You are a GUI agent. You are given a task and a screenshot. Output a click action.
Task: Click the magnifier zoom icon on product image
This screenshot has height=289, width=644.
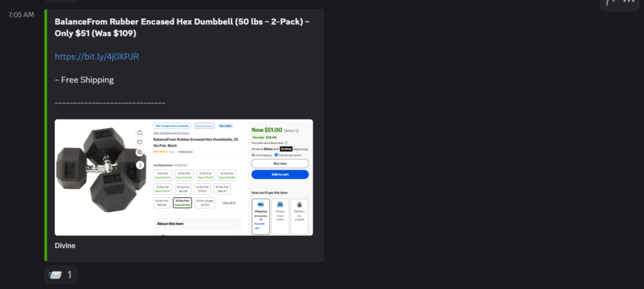tap(140, 153)
